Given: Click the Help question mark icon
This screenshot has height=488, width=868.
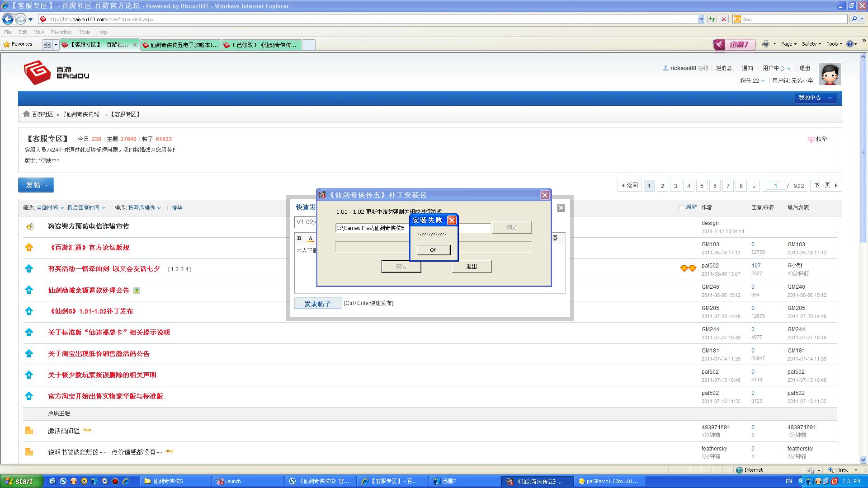Looking at the screenshot, I should click(x=849, y=44).
